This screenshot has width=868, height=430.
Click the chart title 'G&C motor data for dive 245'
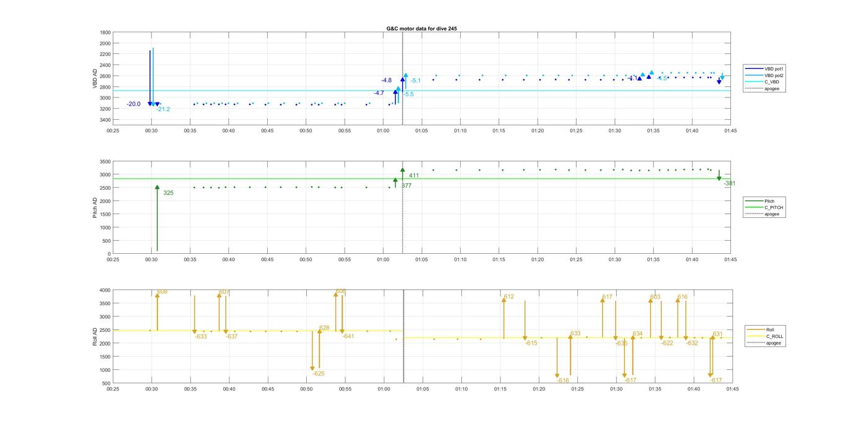(422, 29)
